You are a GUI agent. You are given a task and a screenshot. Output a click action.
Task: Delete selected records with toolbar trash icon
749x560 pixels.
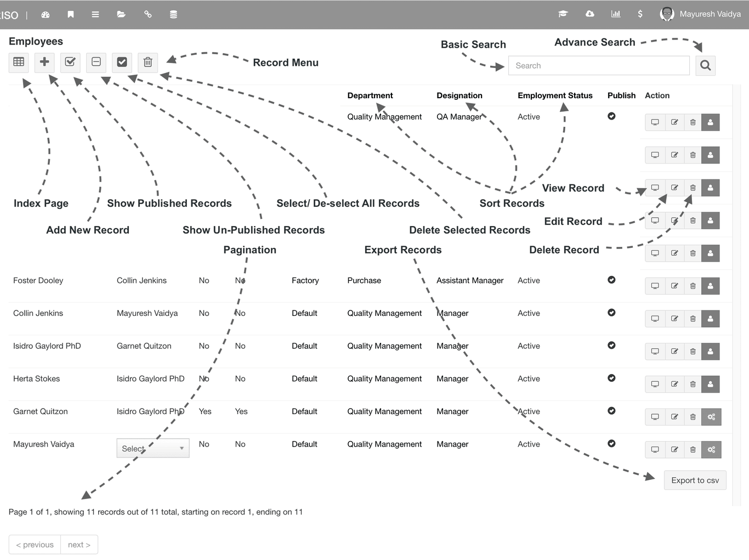click(x=147, y=62)
